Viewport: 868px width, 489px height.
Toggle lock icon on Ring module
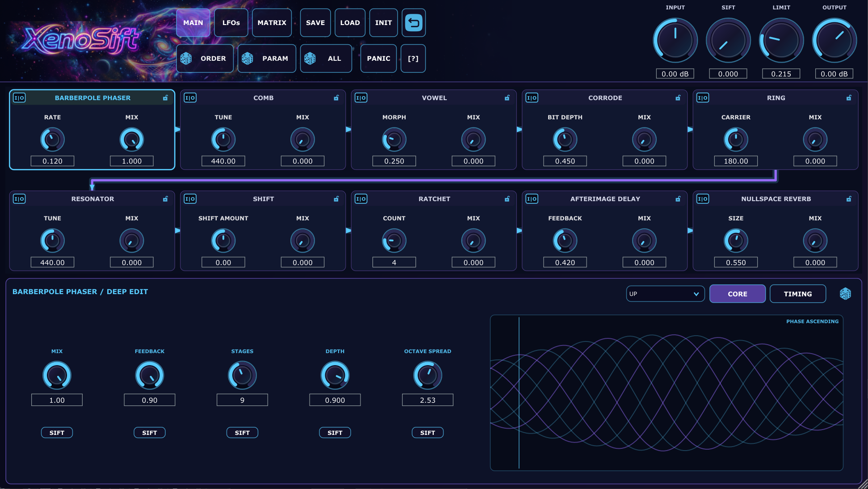tap(849, 98)
